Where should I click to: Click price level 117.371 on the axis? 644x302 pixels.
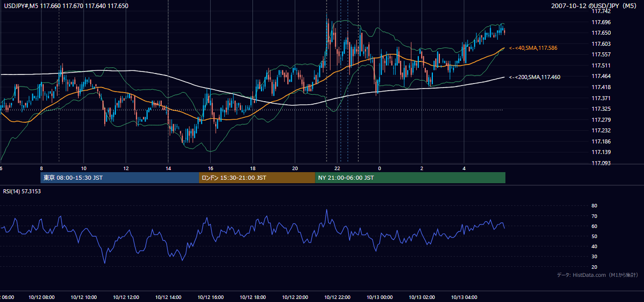pyautogui.click(x=601, y=98)
